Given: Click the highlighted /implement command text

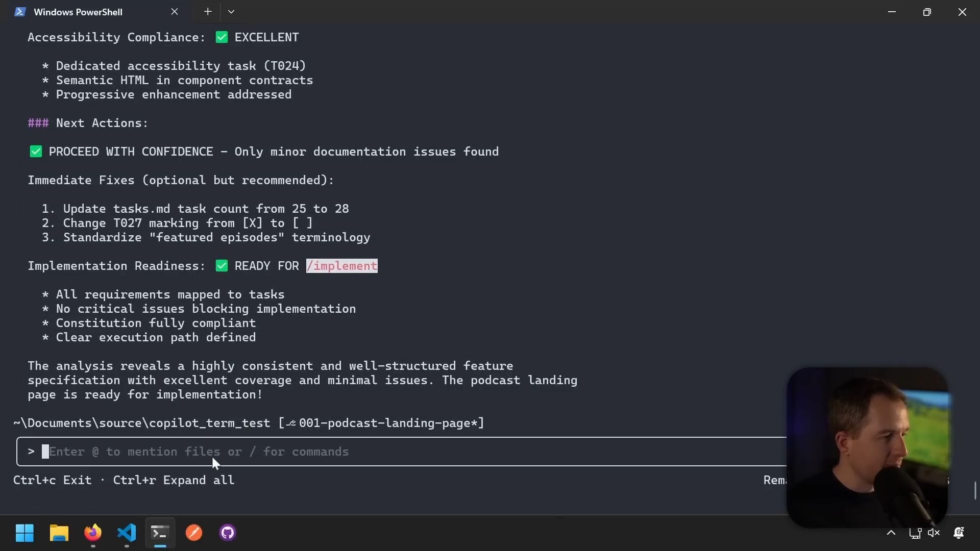Looking at the screenshot, I should pos(341,266).
